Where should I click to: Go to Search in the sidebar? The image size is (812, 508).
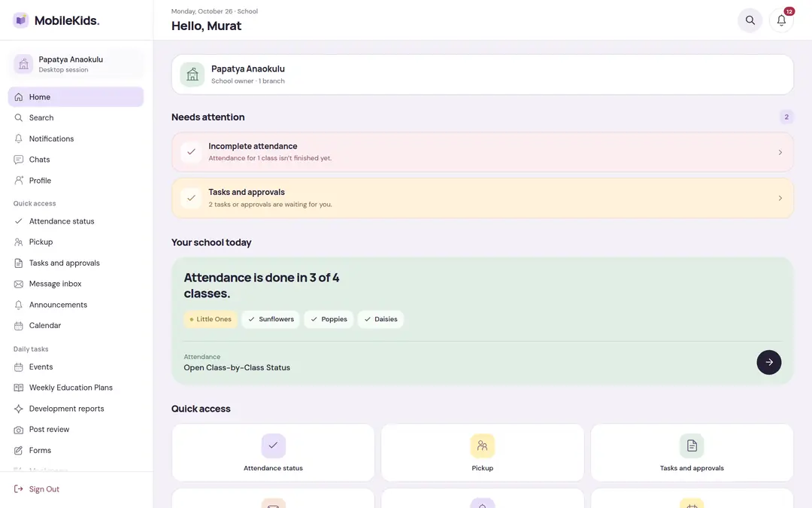pos(76,117)
